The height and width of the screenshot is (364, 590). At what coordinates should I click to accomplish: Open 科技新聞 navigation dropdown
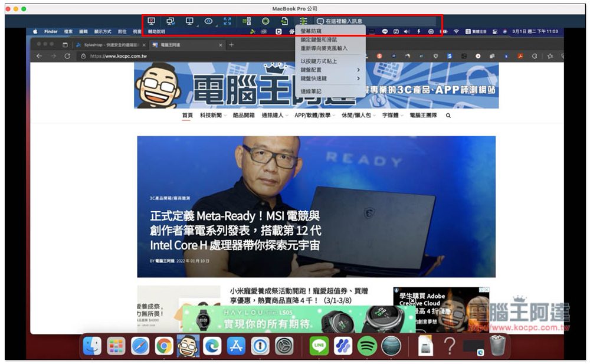(213, 115)
